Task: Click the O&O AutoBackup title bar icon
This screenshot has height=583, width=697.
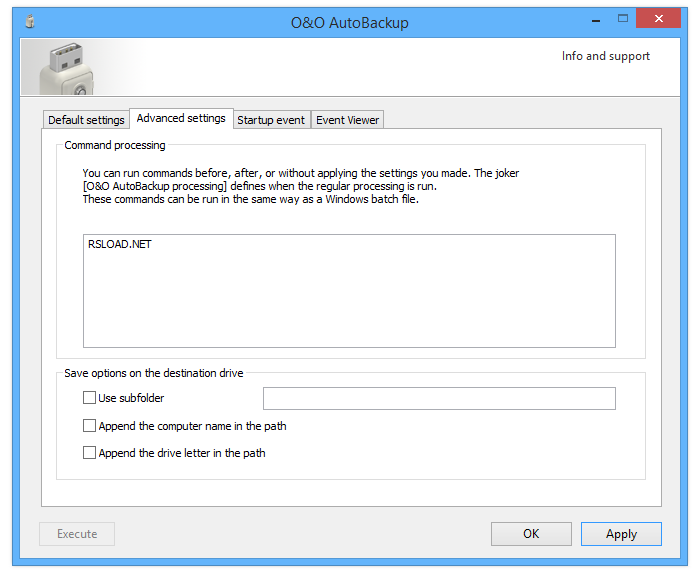Action: 30,21
